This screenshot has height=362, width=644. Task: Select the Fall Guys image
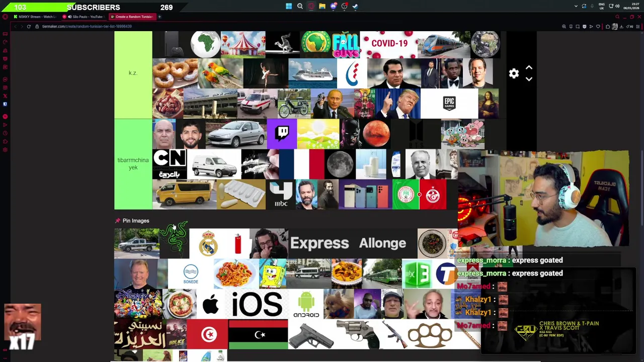pyautogui.click(x=346, y=44)
